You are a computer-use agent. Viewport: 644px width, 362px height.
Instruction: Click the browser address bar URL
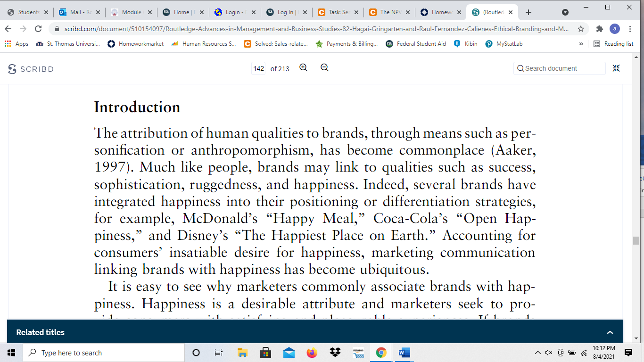point(316,29)
